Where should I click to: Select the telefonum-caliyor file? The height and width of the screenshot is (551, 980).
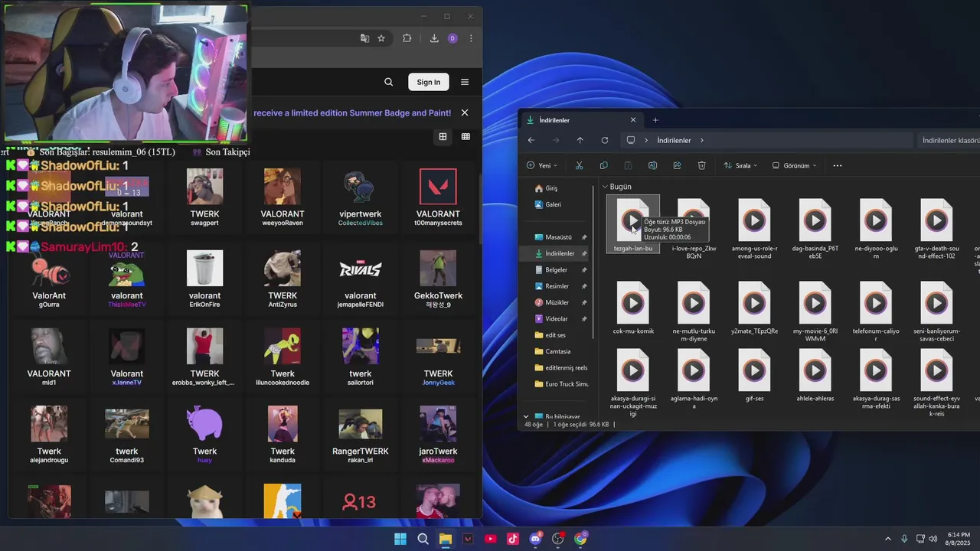click(876, 311)
